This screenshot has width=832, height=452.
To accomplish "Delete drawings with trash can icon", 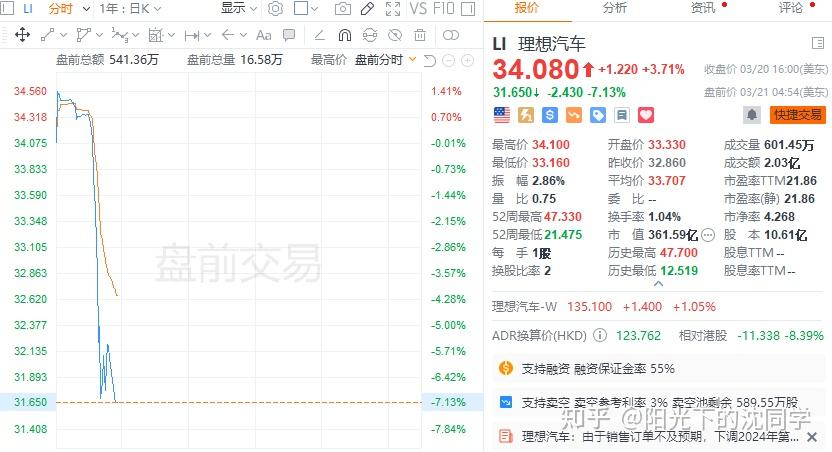I will pyautogui.click(x=420, y=36).
